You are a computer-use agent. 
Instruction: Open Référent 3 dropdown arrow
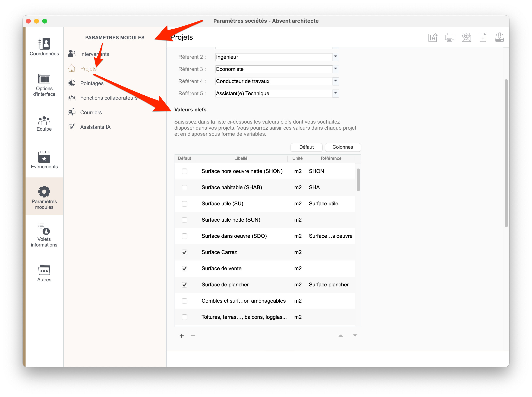pos(336,69)
